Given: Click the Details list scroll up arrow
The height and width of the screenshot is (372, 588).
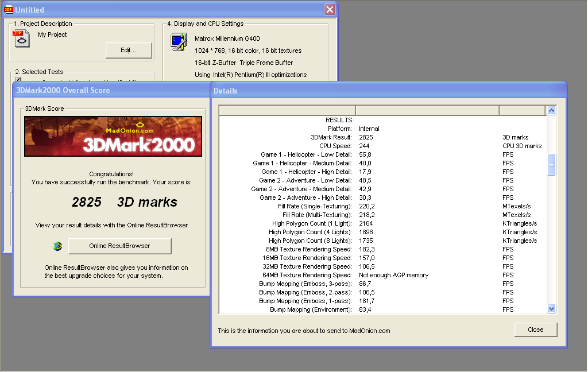Looking at the screenshot, I should pyautogui.click(x=551, y=110).
